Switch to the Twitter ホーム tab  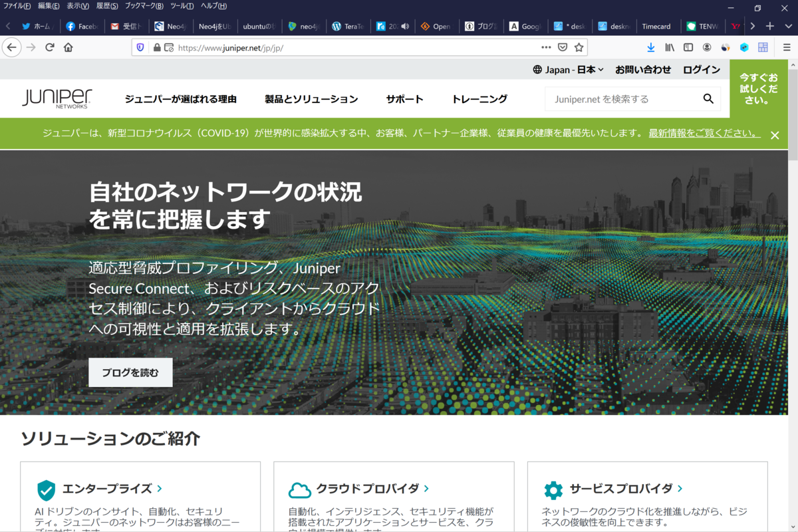pos(38,27)
